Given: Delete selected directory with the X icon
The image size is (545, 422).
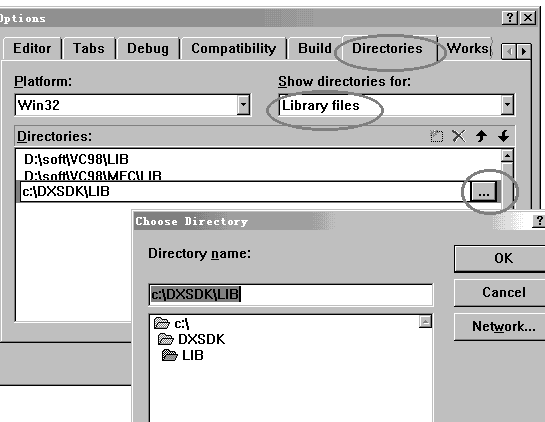Looking at the screenshot, I should point(459,136).
